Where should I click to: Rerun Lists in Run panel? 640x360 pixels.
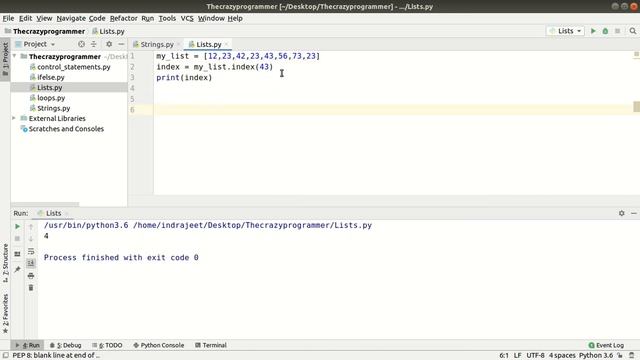[17, 226]
